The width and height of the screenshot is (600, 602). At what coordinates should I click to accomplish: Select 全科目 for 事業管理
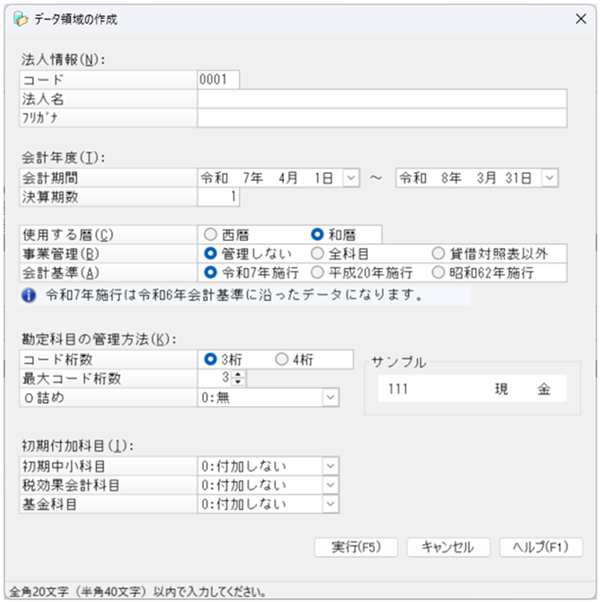point(318,253)
